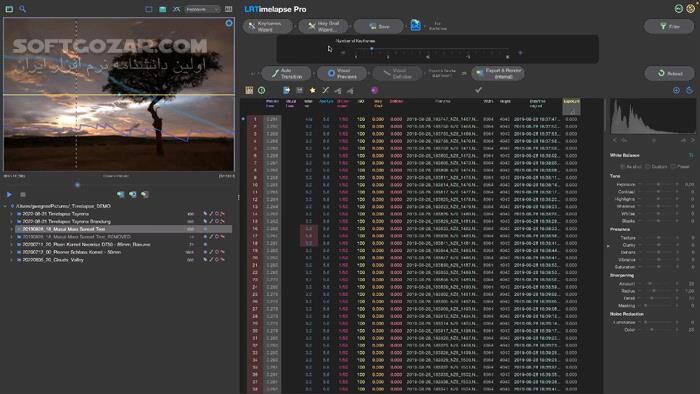Click the plus at Number of Keyframes slider end
Image resolution: width=700 pixels, height=394 pixels.
pos(520,53)
